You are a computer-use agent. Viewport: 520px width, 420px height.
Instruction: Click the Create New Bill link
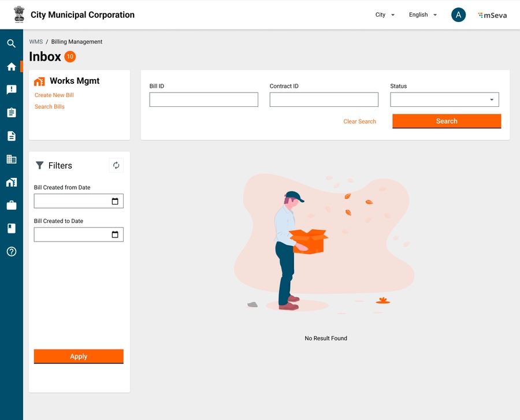[x=54, y=95]
